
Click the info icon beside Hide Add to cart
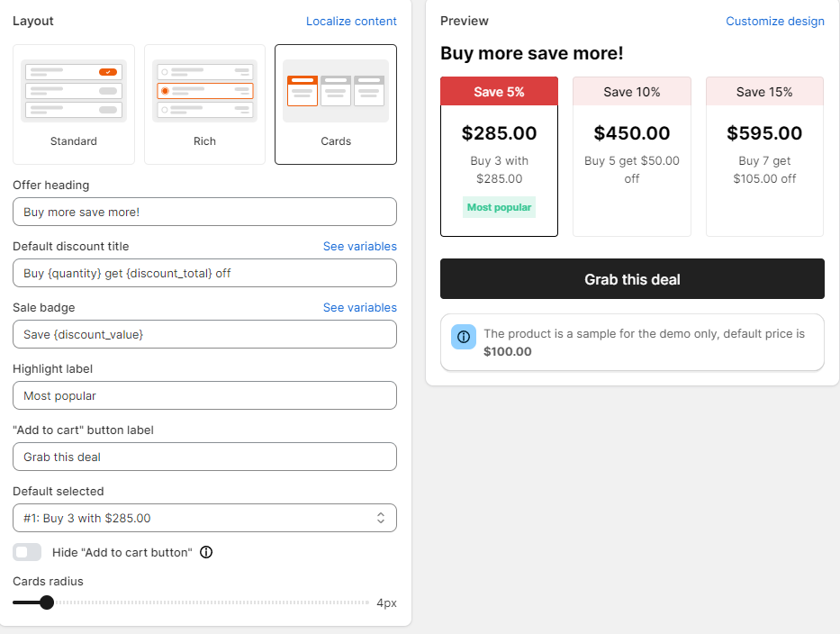click(206, 552)
